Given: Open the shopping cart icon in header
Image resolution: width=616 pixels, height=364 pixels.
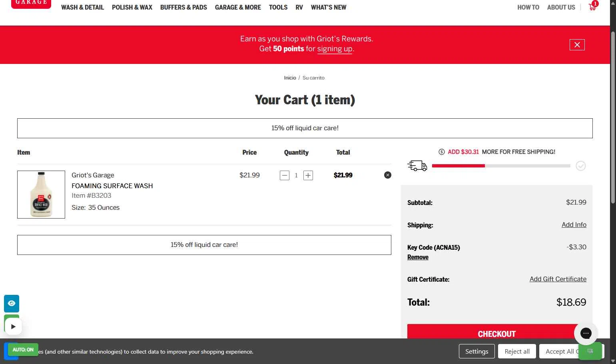Looking at the screenshot, I should point(593,6).
